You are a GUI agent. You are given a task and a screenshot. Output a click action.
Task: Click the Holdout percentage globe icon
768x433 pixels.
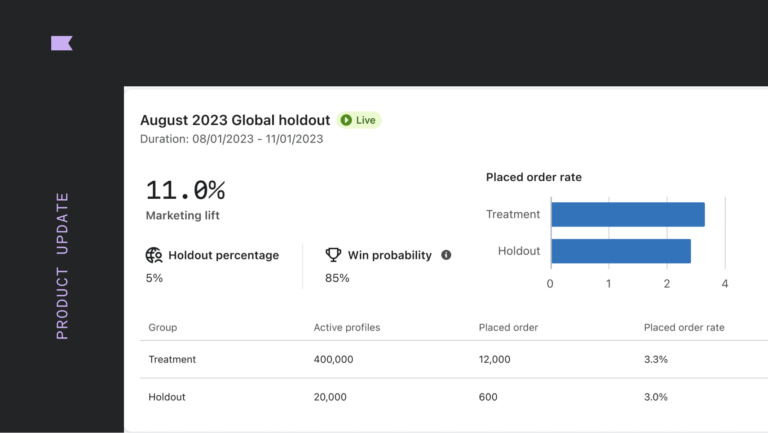154,255
